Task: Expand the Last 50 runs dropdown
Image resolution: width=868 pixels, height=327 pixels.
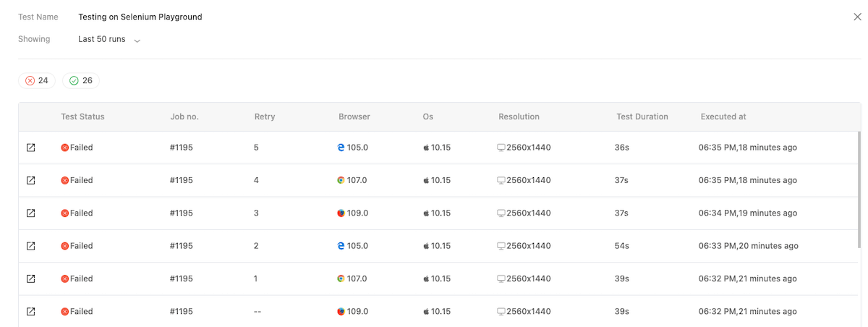Action: [x=102, y=39]
